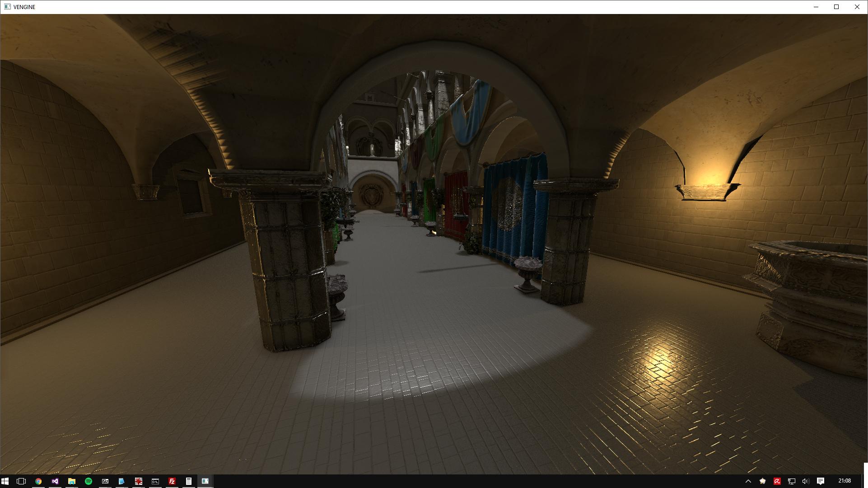Open the volume control tray icon
This screenshot has height=488, width=868.
coord(806,481)
